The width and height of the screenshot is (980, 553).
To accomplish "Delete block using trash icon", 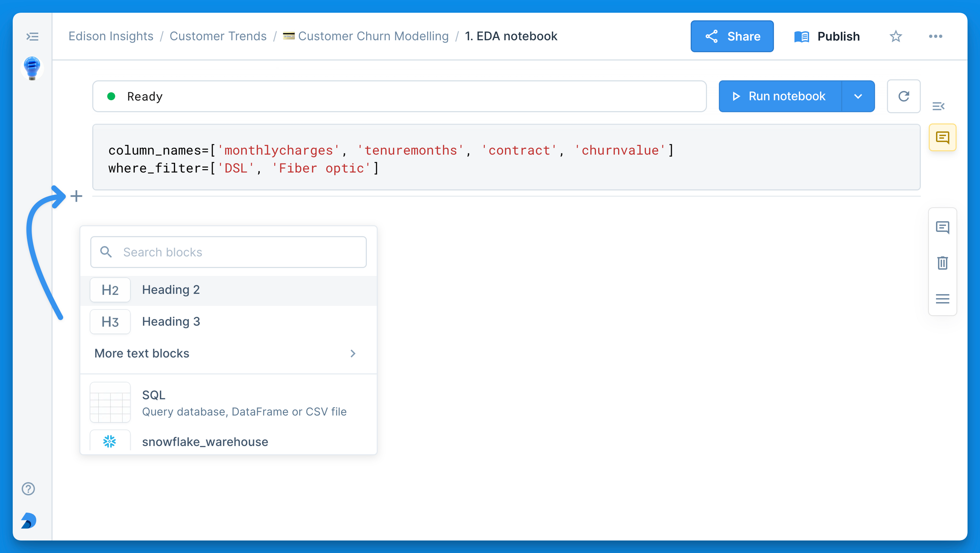I will (x=942, y=263).
